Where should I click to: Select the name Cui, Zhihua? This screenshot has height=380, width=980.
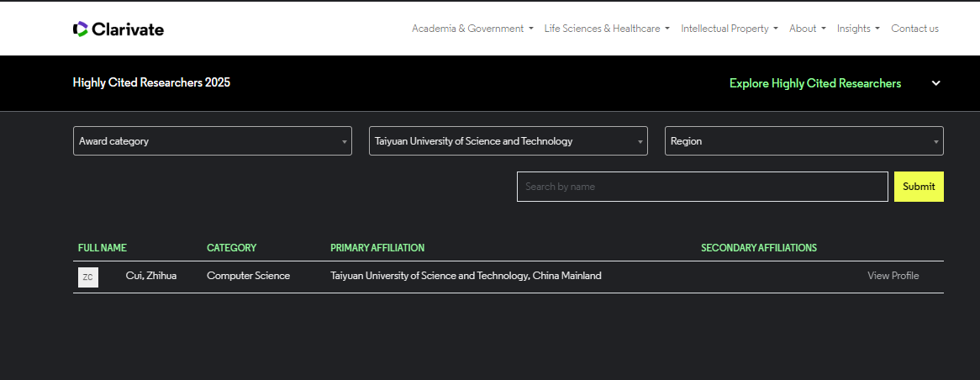151,276
